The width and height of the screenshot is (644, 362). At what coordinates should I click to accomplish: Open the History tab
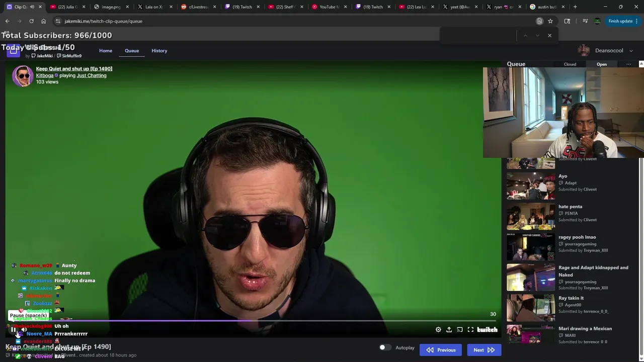[159, 51]
